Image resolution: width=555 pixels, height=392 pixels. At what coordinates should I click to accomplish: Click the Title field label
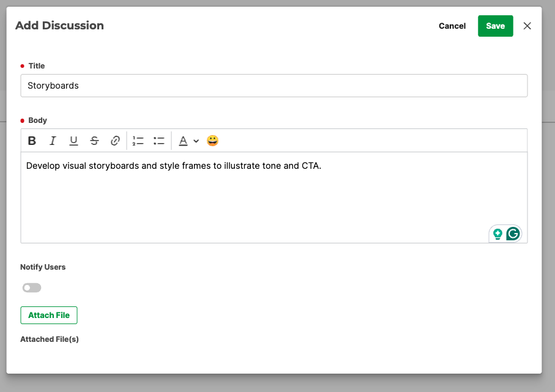37,66
